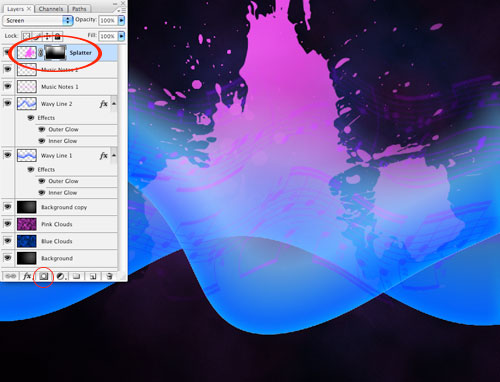Toggle Lock all padlock icon
Viewport: 500px width, 382px height.
tap(57, 36)
